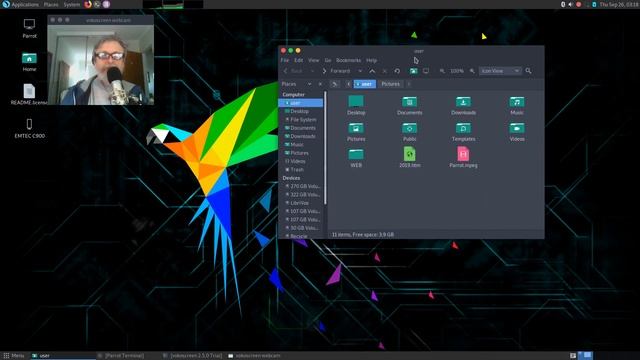Open the File menu
Viewport: 640px width, 360px height.
(x=285, y=60)
